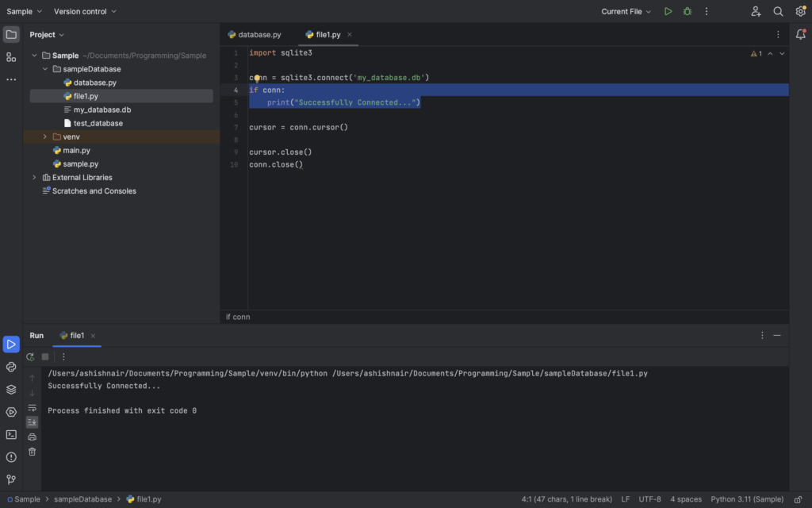Open the Current File run configuration dropdown
812x508 pixels.
(626, 11)
